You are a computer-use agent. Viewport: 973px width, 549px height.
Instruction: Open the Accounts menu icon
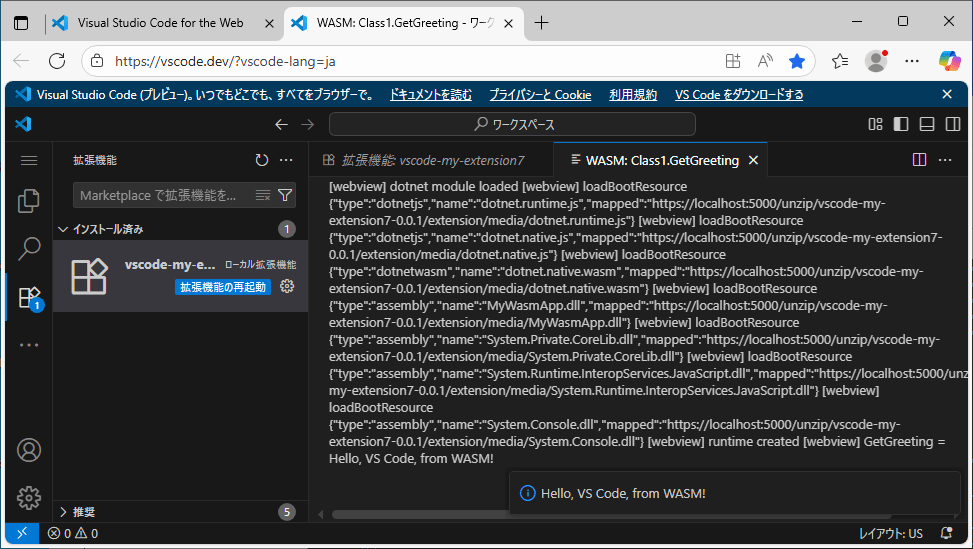[29, 450]
